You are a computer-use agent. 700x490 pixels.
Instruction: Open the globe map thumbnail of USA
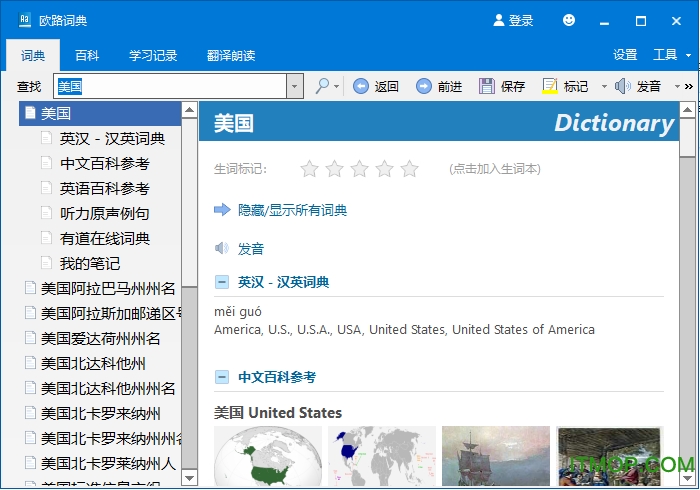tap(268, 456)
